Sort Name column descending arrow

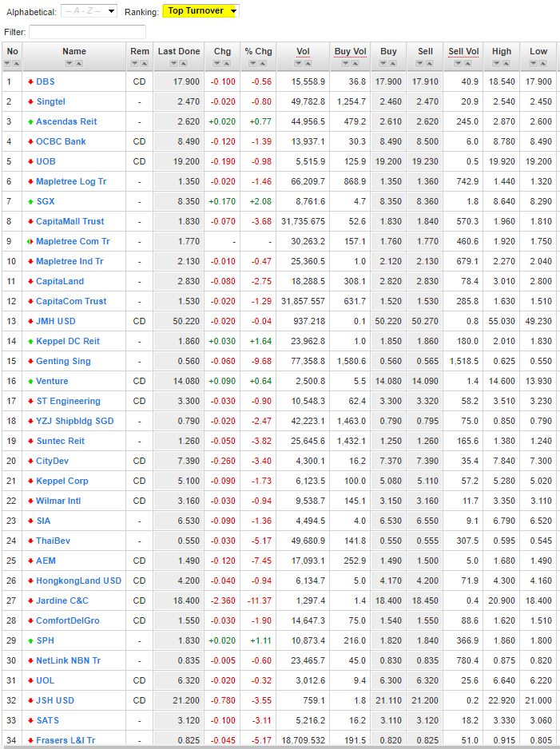click(70, 64)
